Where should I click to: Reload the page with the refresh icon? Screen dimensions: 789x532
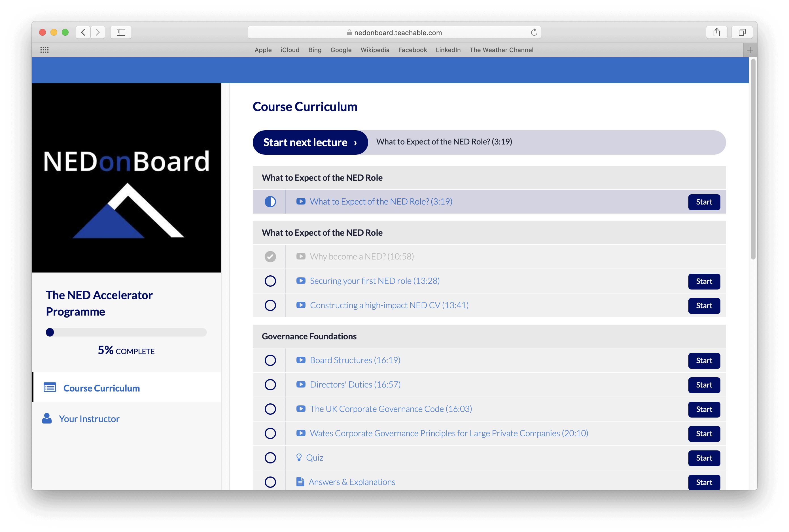pyautogui.click(x=534, y=32)
